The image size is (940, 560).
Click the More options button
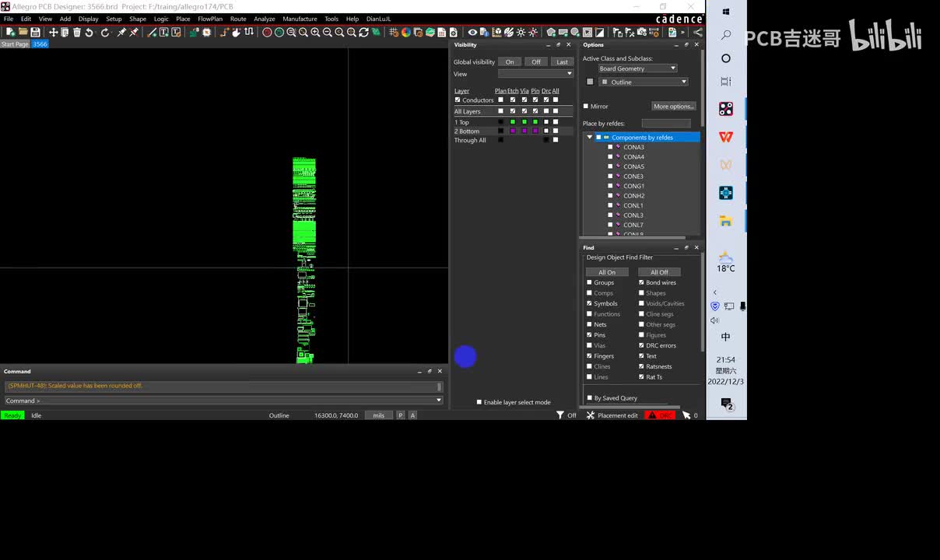674,106
